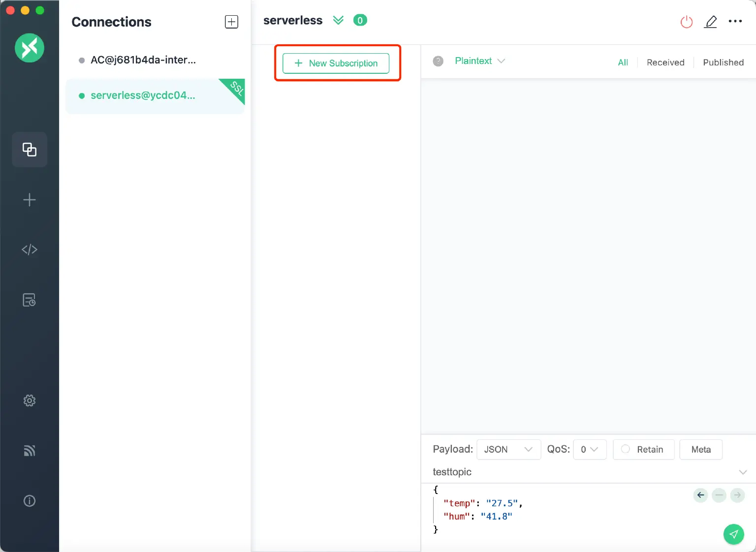Send the message with green paper plane

[x=733, y=534]
